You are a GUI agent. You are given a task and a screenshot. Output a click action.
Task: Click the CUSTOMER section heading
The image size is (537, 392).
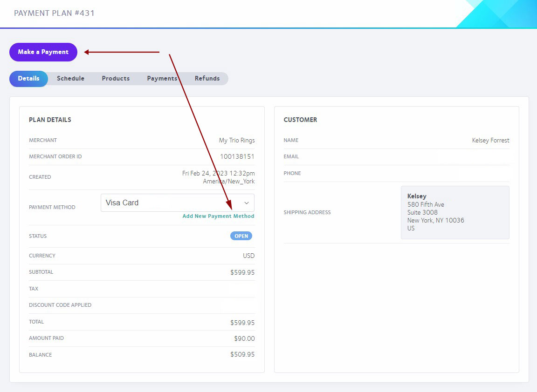[300, 120]
